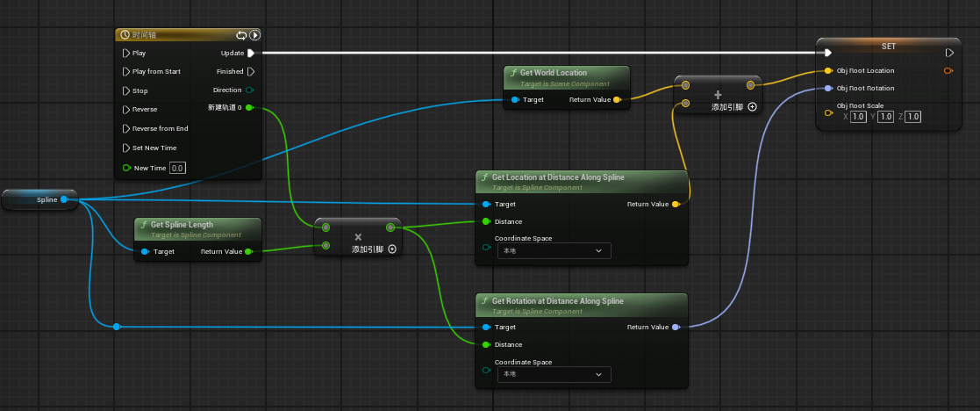Click the loop icon in the 时间轴 node header
980x411 pixels.
tap(241, 35)
